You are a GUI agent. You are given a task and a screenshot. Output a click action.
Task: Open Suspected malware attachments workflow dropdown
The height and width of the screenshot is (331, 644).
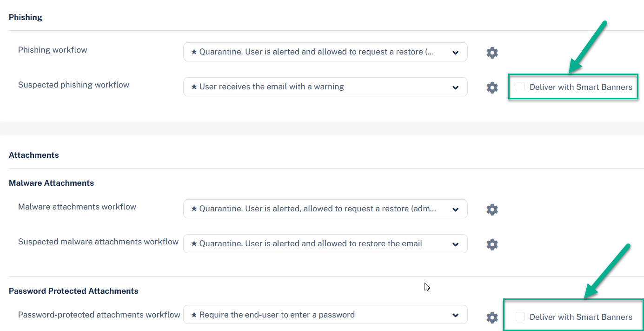(x=325, y=244)
